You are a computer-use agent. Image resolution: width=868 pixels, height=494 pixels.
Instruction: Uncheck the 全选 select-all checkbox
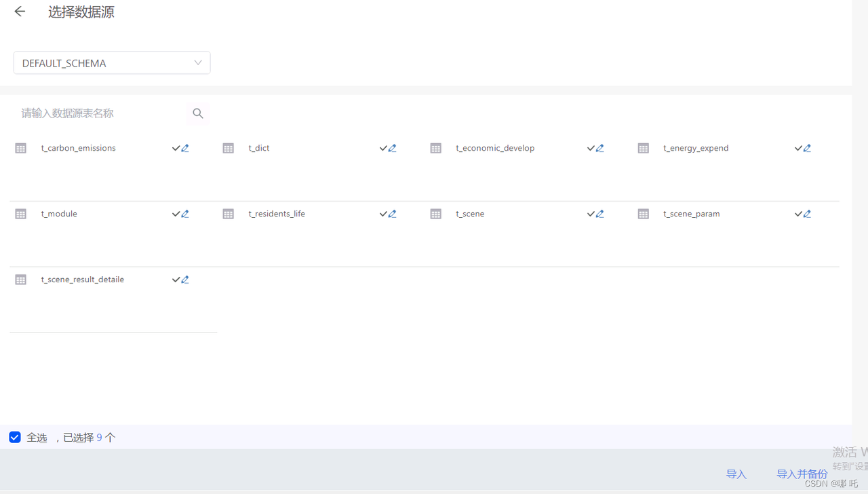(x=15, y=437)
